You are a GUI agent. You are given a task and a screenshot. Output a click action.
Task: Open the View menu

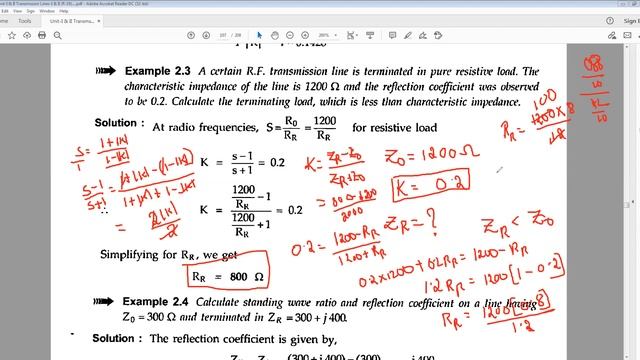(18, 11)
